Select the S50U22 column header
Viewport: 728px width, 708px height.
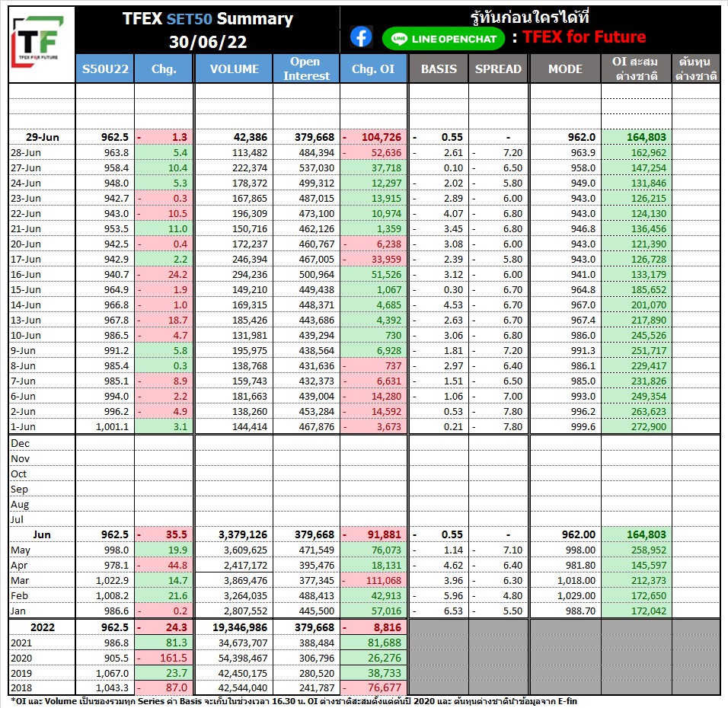coord(105,69)
